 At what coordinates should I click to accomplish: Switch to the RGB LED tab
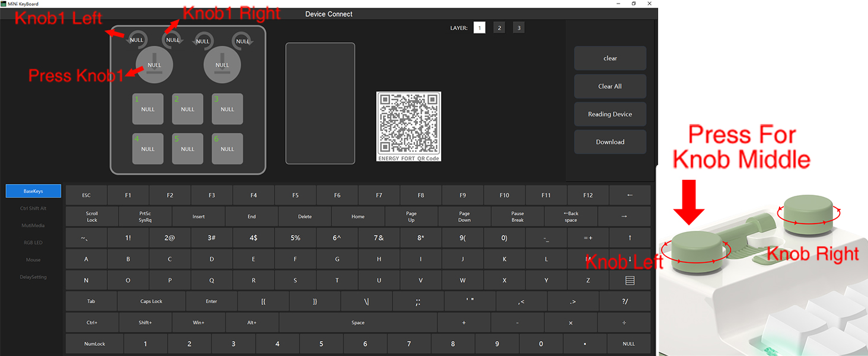pyautogui.click(x=33, y=242)
